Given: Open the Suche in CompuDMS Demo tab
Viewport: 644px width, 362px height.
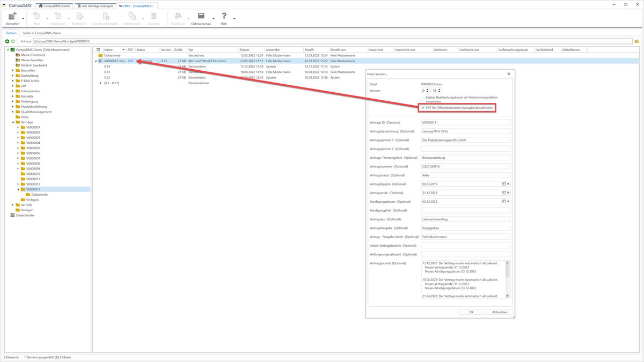Looking at the screenshot, I should pos(41,33).
